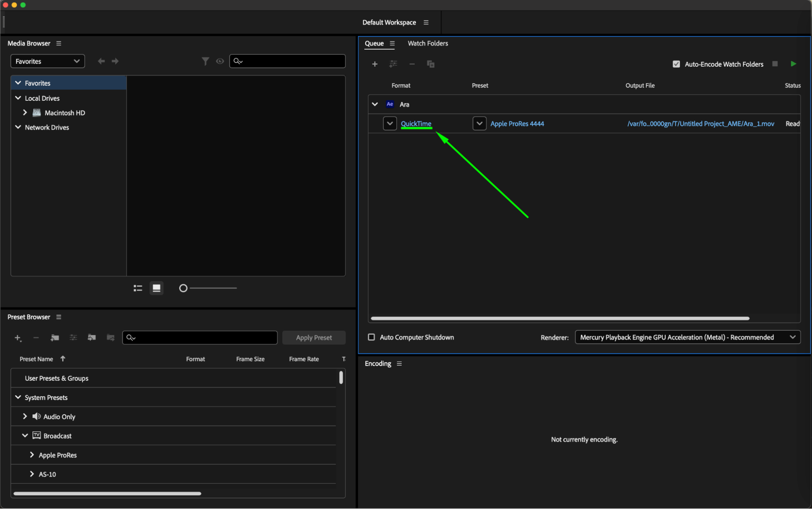Click the Apple ProRes 4444 preset link
812x509 pixels.
517,123
